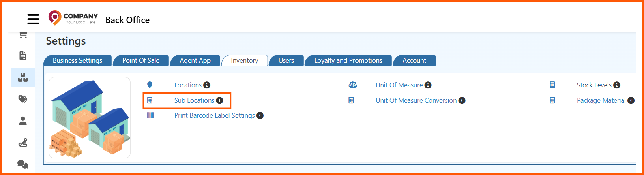The width and height of the screenshot is (644, 175).
Task: Click the barcode icon for label settings
Action: pyautogui.click(x=150, y=115)
